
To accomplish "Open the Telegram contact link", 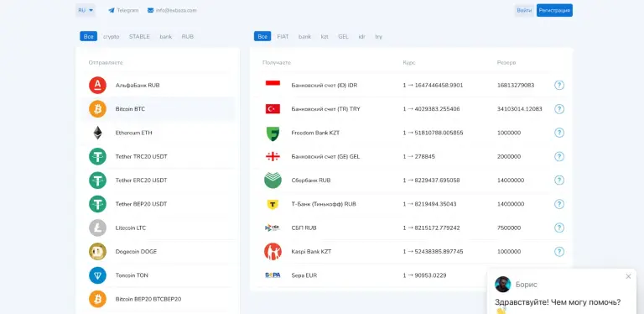I will (x=123, y=10).
